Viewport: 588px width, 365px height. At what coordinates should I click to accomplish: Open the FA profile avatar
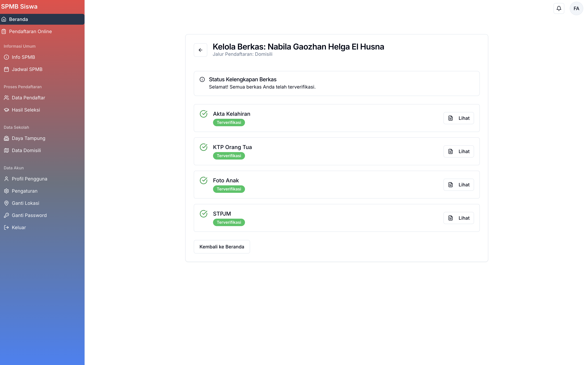click(576, 8)
